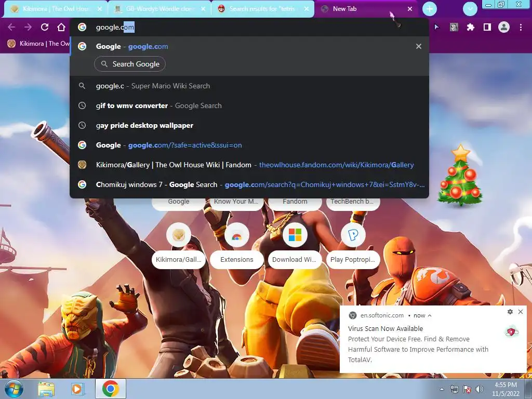
Task: Open the TechBench b... shortcut tile
Action: coord(353,203)
